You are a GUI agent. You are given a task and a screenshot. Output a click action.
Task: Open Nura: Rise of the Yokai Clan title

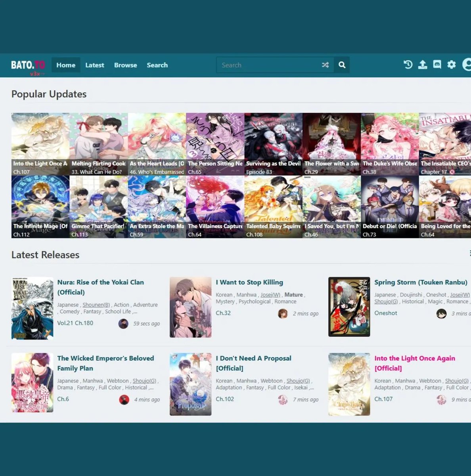[101, 287]
